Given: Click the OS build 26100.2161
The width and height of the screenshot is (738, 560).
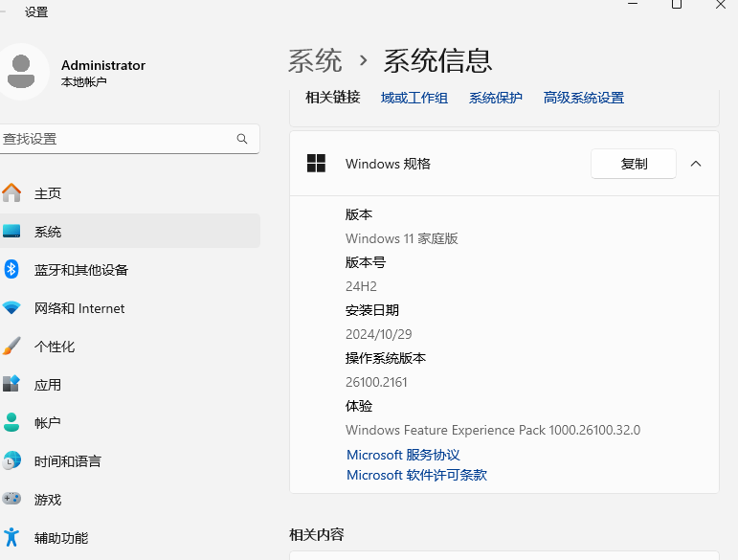Looking at the screenshot, I should pyautogui.click(x=376, y=382).
